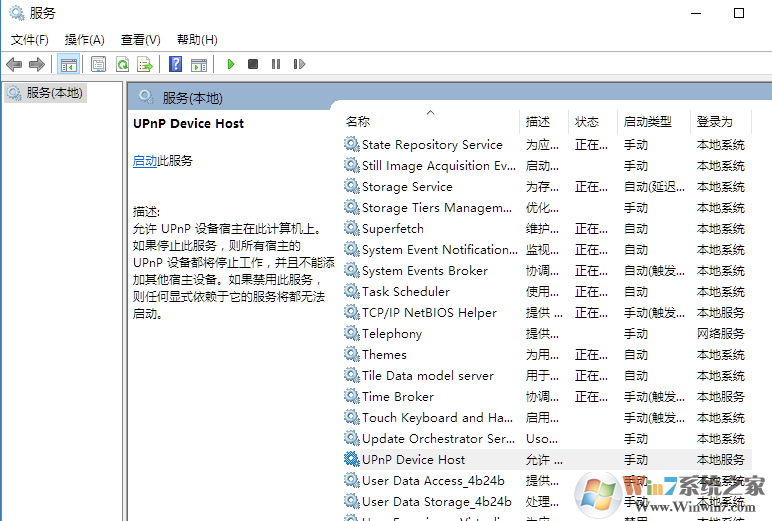Start service with green play icon
772x521 pixels.
(230, 64)
